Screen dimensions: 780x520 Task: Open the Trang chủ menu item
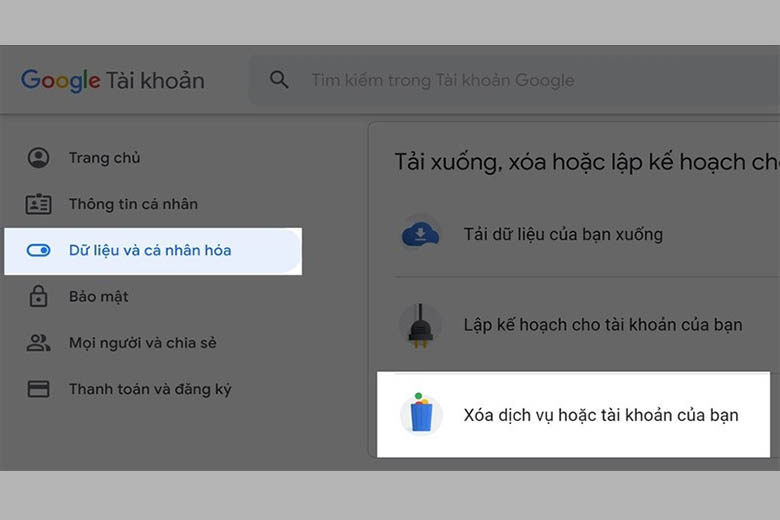(104, 158)
